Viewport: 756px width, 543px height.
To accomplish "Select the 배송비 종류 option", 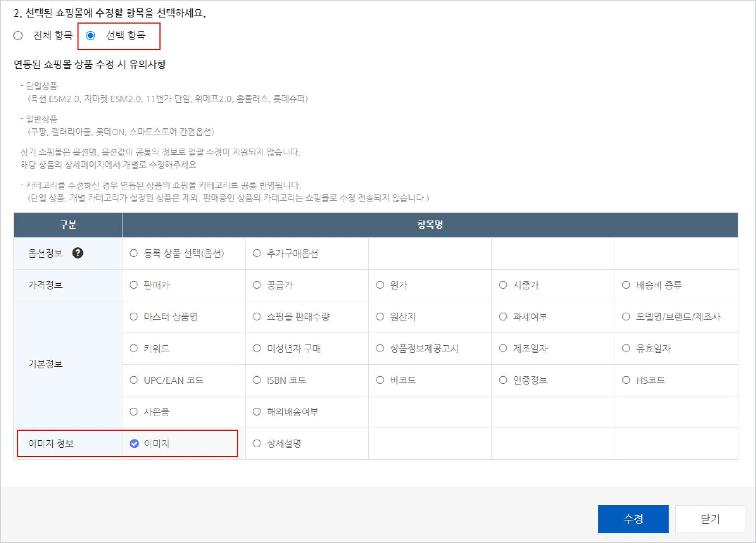I will [626, 285].
